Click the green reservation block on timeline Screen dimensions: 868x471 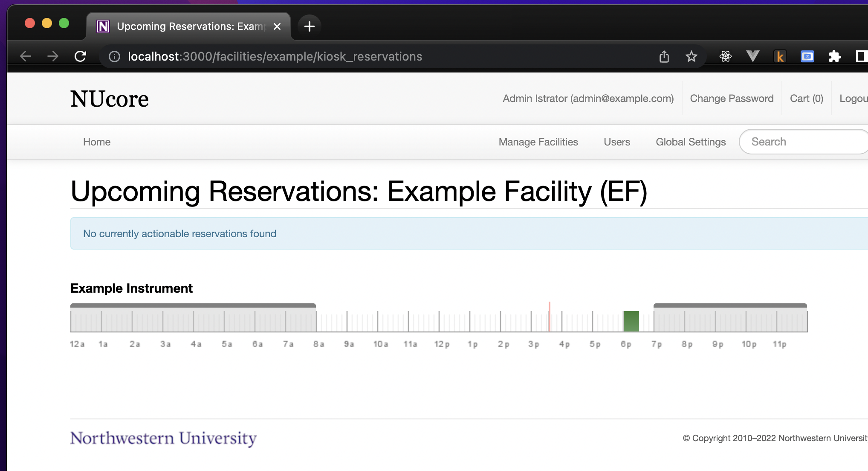(631, 321)
